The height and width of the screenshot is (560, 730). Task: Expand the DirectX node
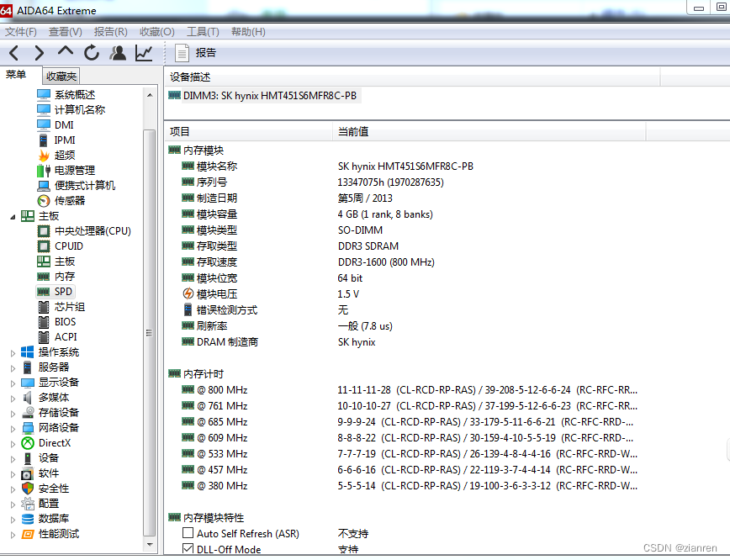pos(13,444)
